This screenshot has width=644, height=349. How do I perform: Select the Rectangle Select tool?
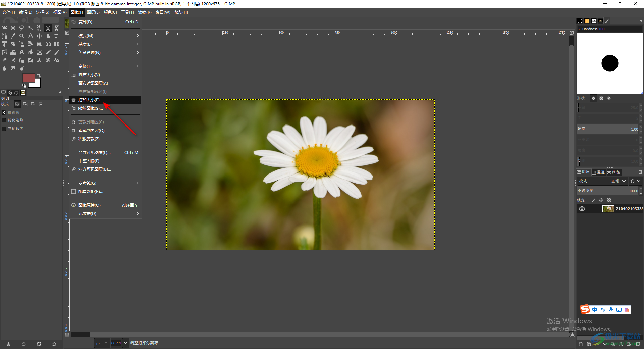tap(4, 28)
